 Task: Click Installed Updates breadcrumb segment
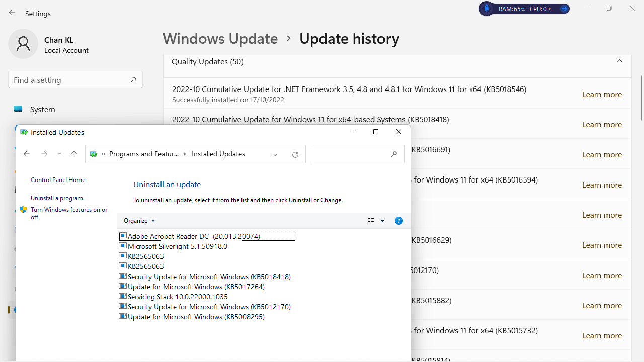[218, 154]
